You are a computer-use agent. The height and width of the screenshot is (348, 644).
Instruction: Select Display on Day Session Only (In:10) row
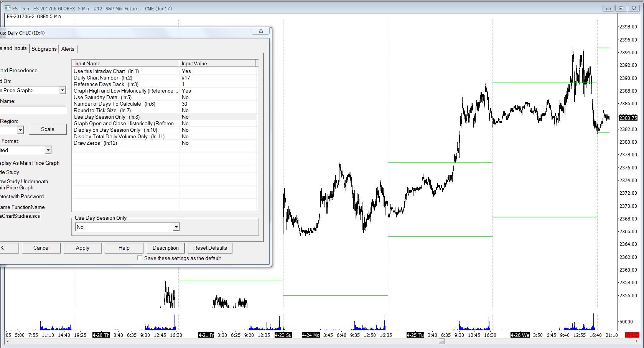click(x=165, y=130)
